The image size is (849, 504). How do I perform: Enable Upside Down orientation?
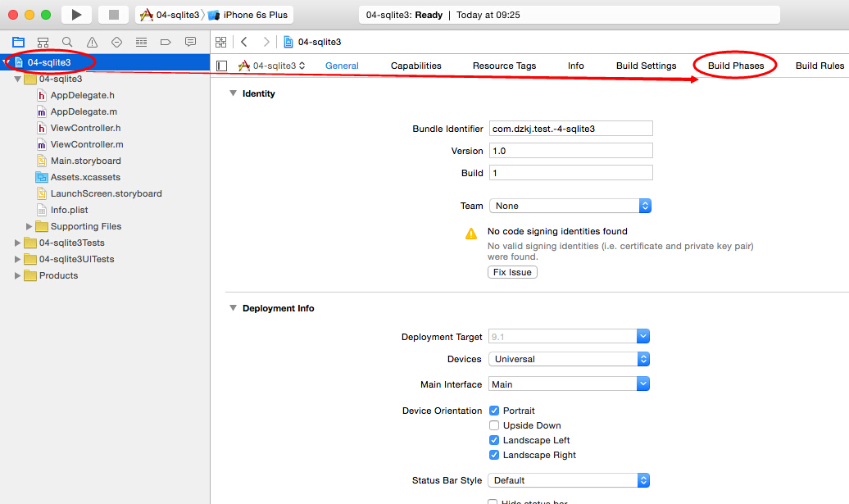[x=494, y=425]
